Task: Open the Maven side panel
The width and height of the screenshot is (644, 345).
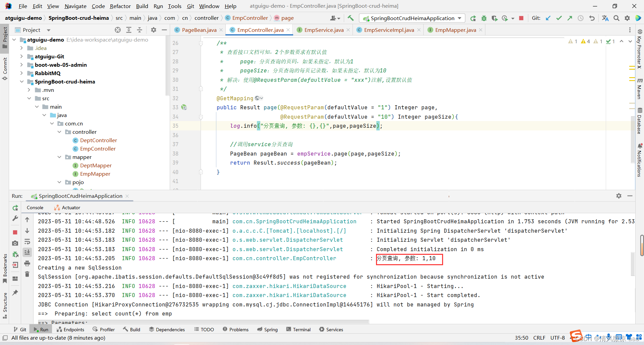Action: pyautogui.click(x=640, y=89)
